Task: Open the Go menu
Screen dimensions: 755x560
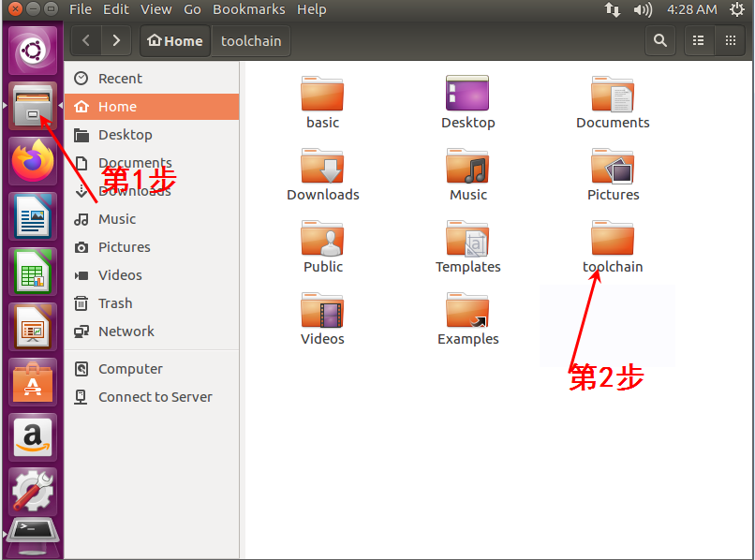Action: click(x=192, y=9)
